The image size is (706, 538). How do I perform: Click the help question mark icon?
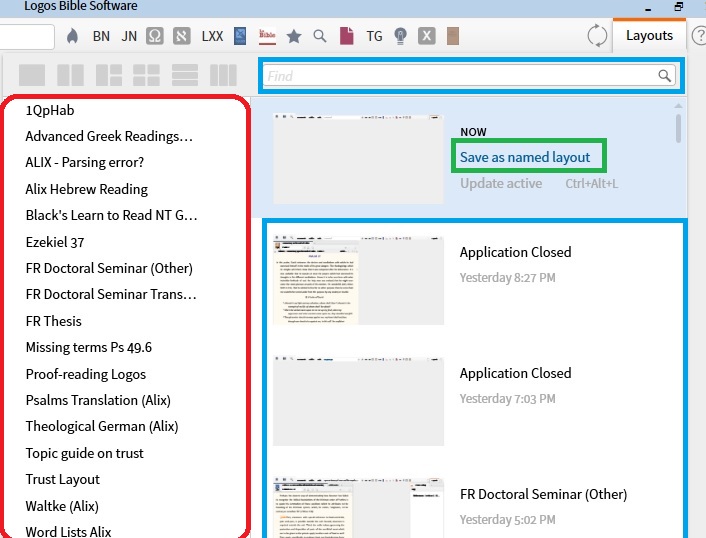699,36
